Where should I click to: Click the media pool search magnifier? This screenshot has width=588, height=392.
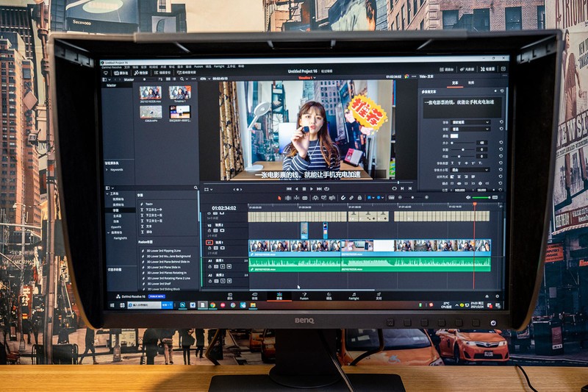click(182, 79)
